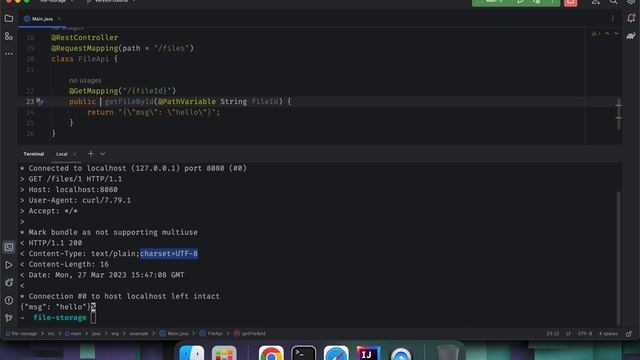The height and width of the screenshot is (360, 640).
Task: Click the editor scrollbar error stripe marker
Action: pyautogui.click(x=619, y=105)
